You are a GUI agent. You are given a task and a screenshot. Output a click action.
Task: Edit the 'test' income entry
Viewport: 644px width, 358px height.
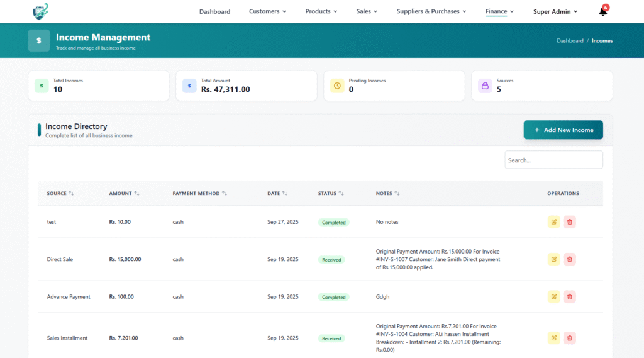(x=553, y=222)
